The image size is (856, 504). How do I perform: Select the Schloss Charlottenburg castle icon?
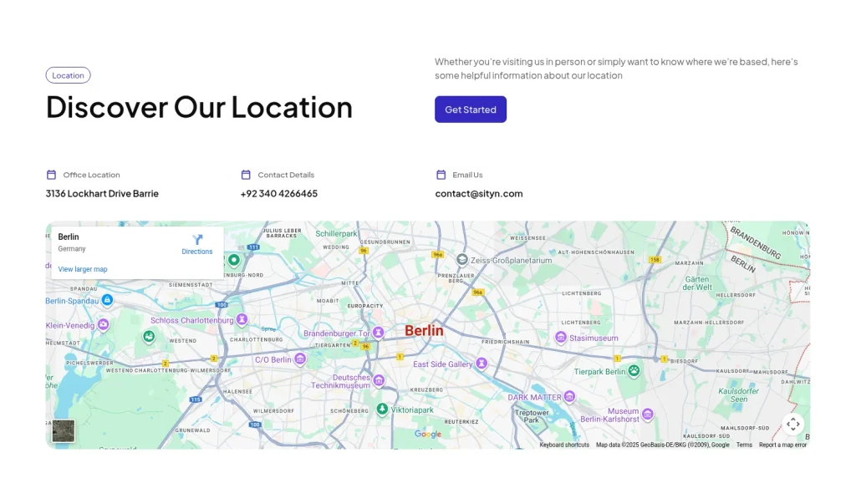coord(242,318)
